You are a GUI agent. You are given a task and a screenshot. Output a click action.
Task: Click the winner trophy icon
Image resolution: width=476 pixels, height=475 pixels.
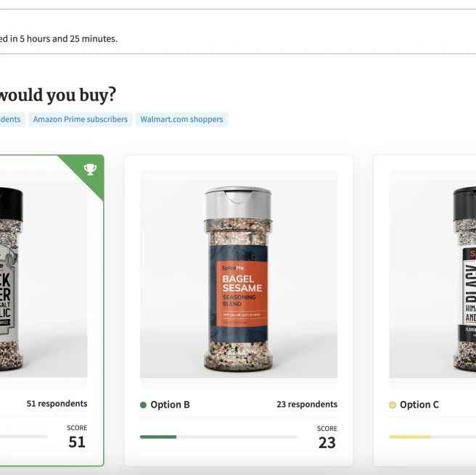[90, 169]
